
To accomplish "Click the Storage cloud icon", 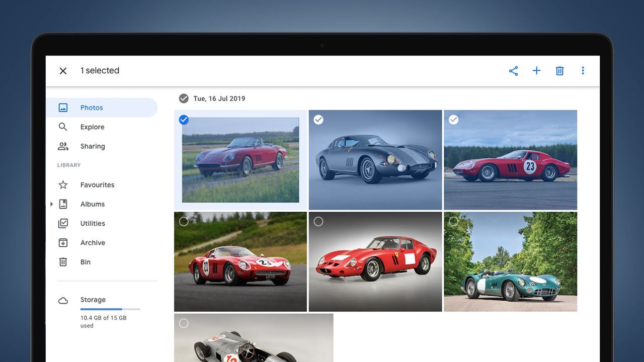I will (63, 301).
